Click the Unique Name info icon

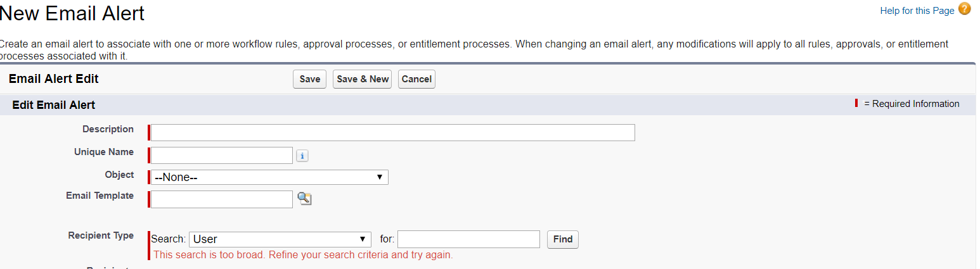point(302,156)
